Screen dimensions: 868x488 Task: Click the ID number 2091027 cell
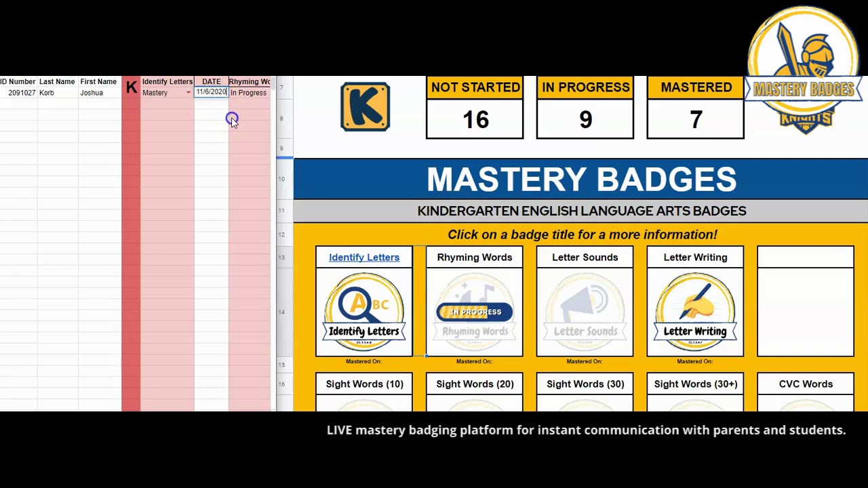(18, 93)
